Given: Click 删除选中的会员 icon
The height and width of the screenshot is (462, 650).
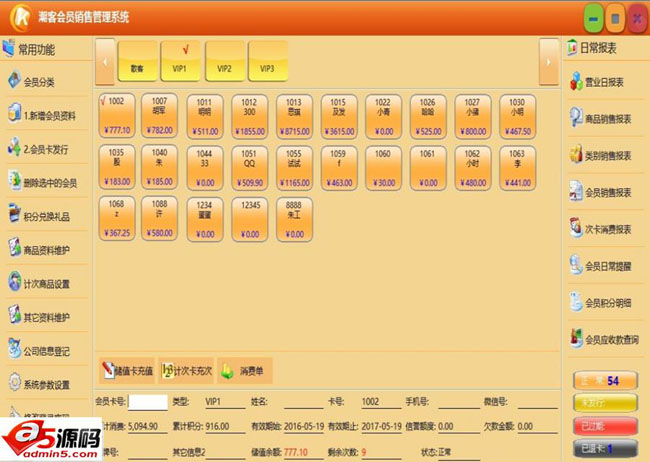Looking at the screenshot, I should point(15,181).
